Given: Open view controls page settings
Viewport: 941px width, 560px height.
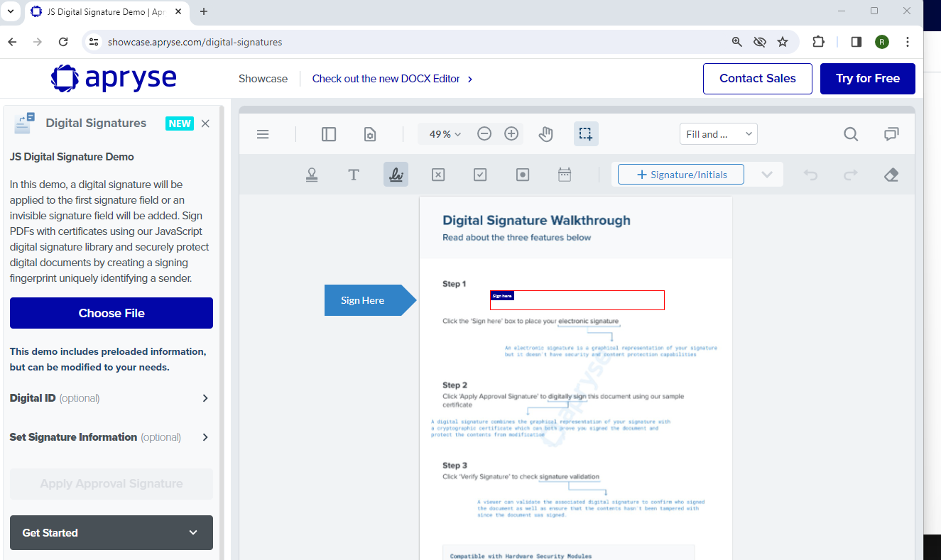Looking at the screenshot, I should pos(370,134).
